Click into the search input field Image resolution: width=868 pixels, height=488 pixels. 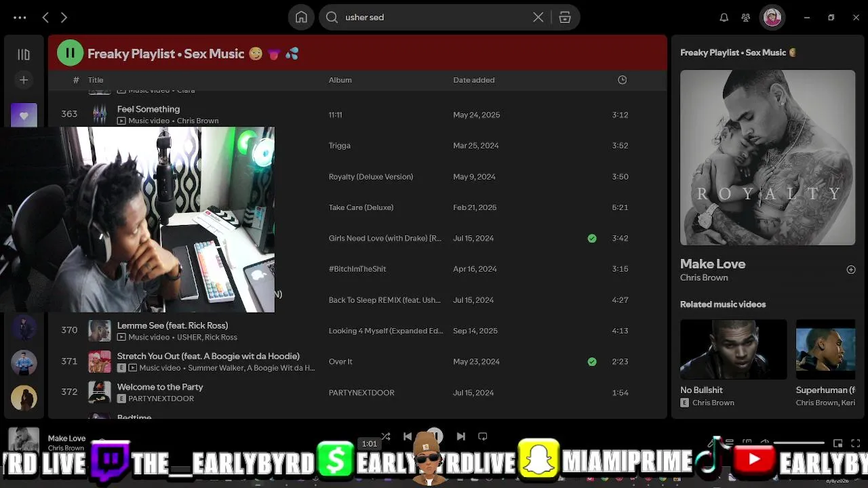point(434,18)
